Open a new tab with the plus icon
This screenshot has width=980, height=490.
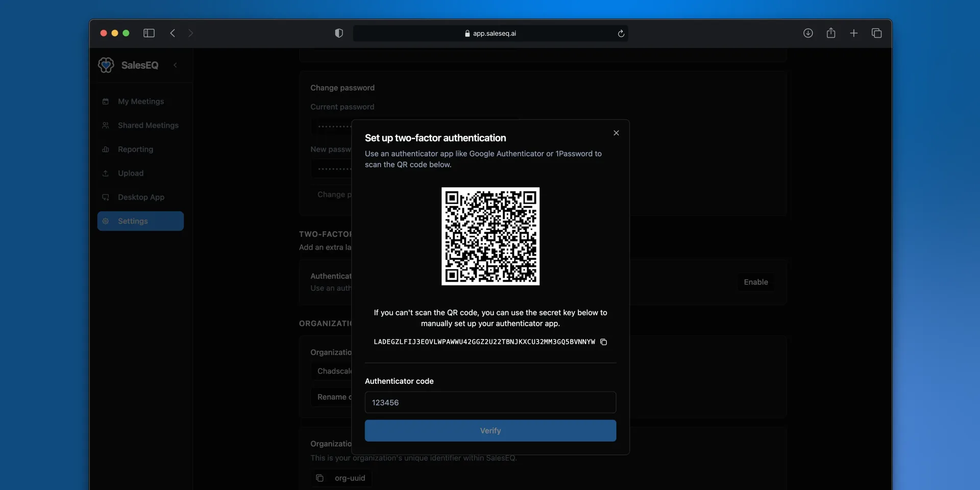coord(853,33)
